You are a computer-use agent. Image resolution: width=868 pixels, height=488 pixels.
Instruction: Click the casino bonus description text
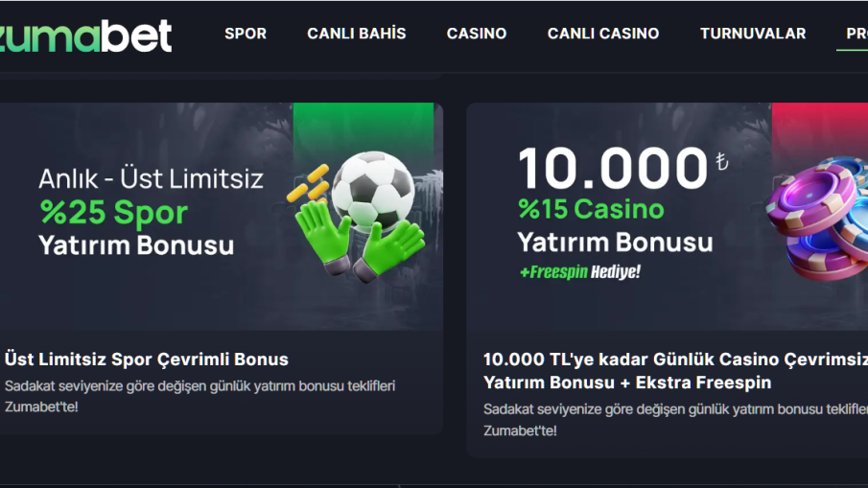(675, 420)
